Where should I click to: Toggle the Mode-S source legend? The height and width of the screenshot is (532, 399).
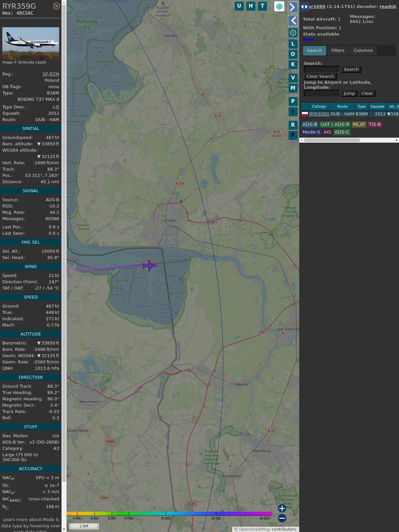(311, 132)
